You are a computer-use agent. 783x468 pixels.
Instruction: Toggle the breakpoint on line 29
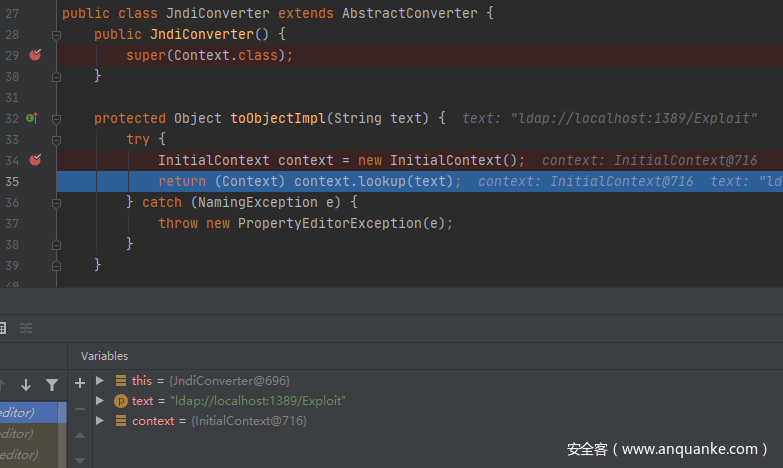coord(35,55)
